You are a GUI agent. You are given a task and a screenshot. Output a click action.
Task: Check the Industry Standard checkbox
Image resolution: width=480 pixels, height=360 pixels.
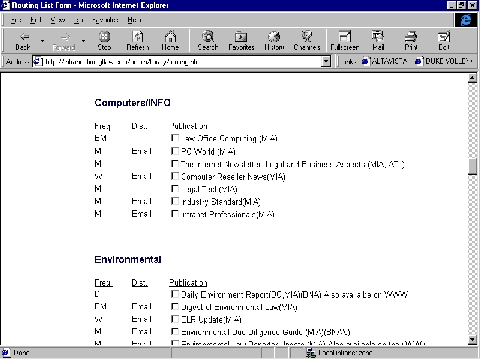click(x=175, y=201)
